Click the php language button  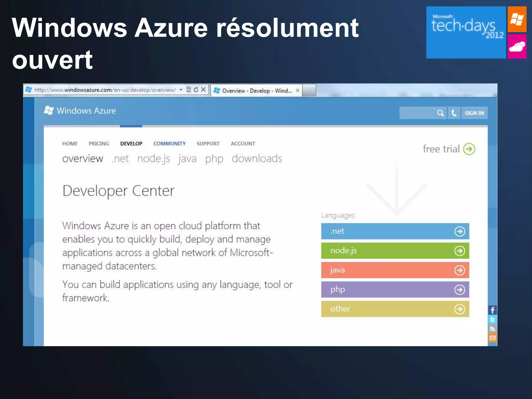(395, 290)
